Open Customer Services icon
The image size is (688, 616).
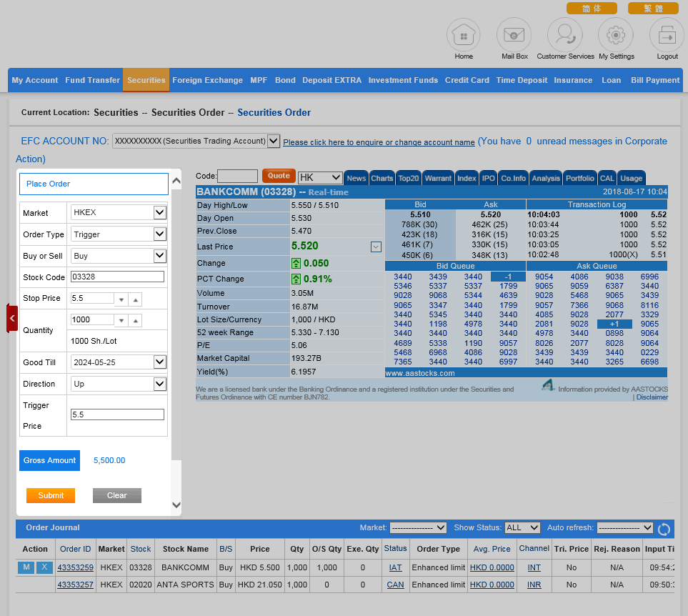click(565, 34)
